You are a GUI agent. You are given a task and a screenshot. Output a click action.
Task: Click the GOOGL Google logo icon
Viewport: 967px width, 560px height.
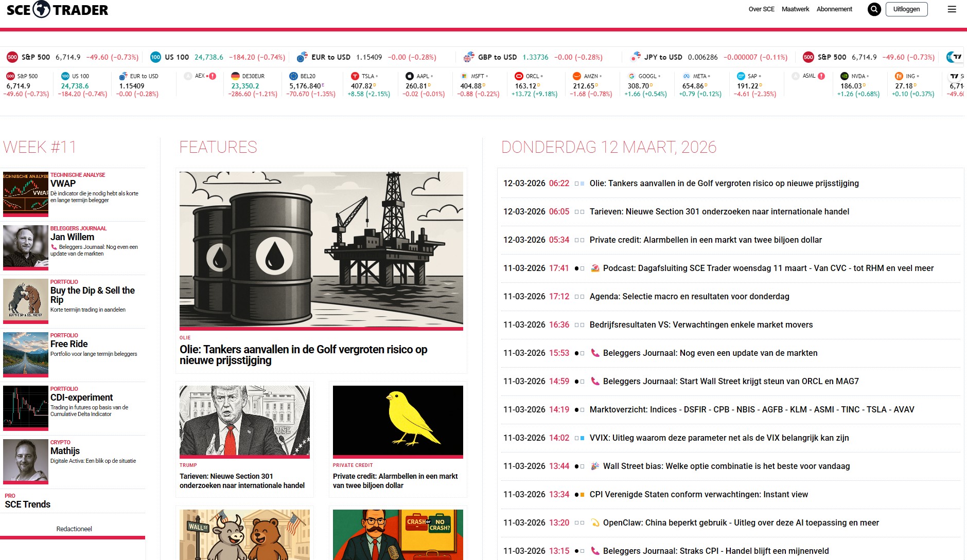pyautogui.click(x=631, y=76)
